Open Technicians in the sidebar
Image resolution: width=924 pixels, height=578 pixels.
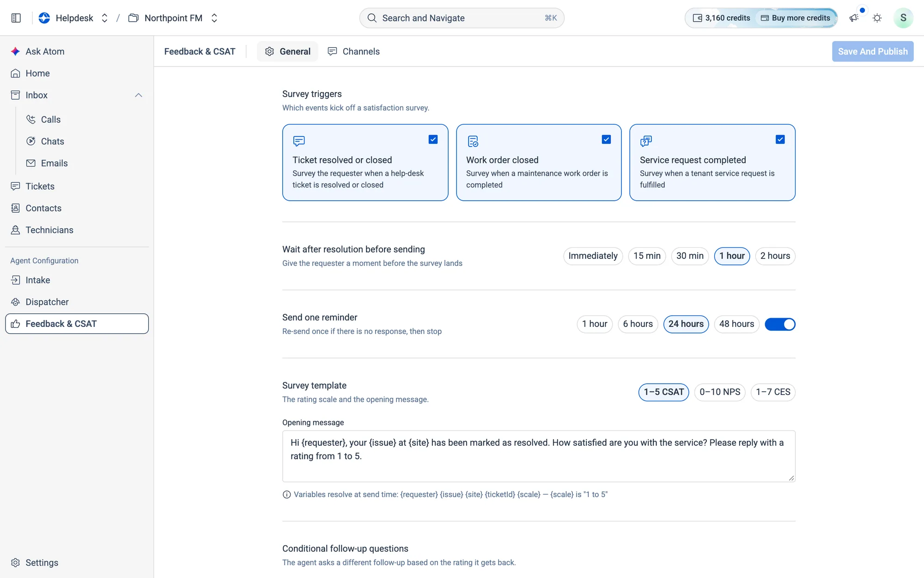[x=77, y=230]
